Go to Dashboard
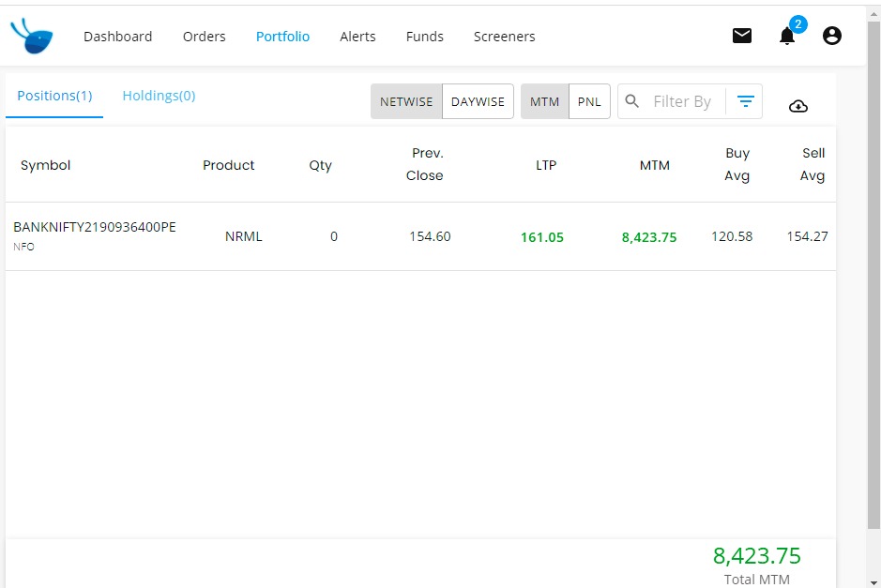 pyautogui.click(x=118, y=37)
